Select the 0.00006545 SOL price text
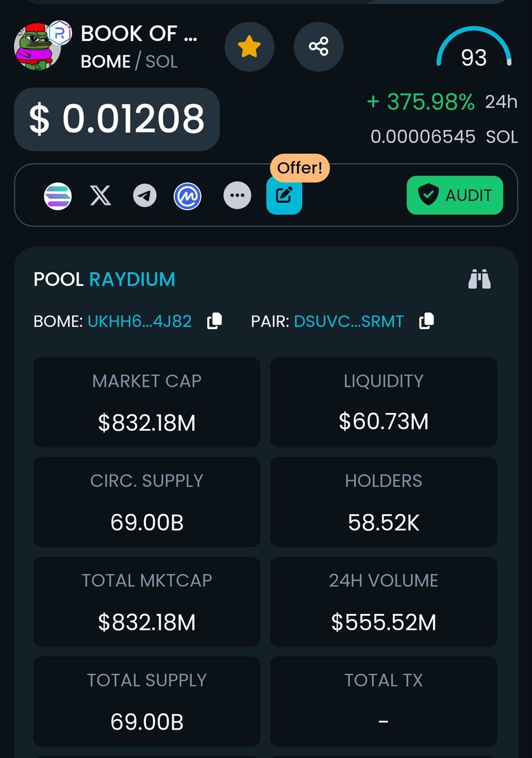Screen dimensions: 532x758 [x=444, y=136]
